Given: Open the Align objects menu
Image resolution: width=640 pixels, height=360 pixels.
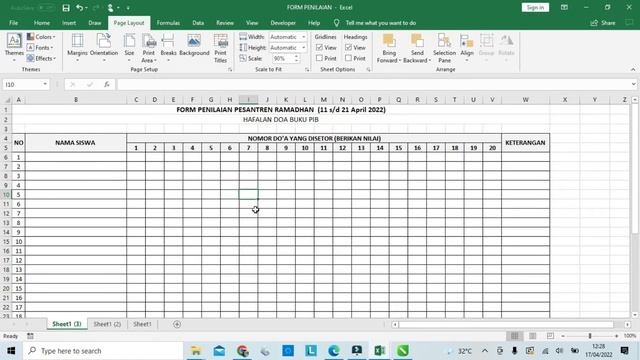Looking at the screenshot, I should tap(467, 48).
